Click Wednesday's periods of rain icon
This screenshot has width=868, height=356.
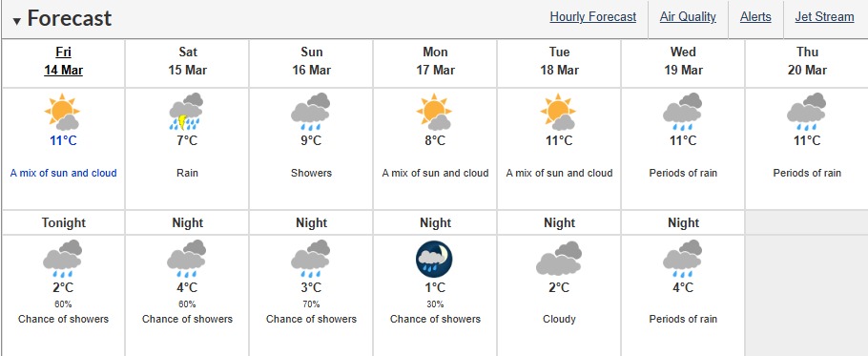683,112
